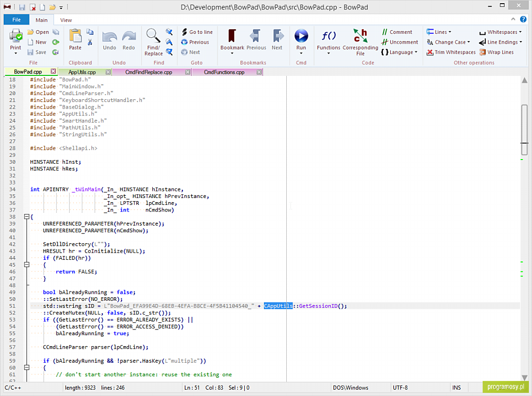The image size is (532, 396).
Task: Click the Save floppy icon in the ribbon
Action: pos(31,52)
